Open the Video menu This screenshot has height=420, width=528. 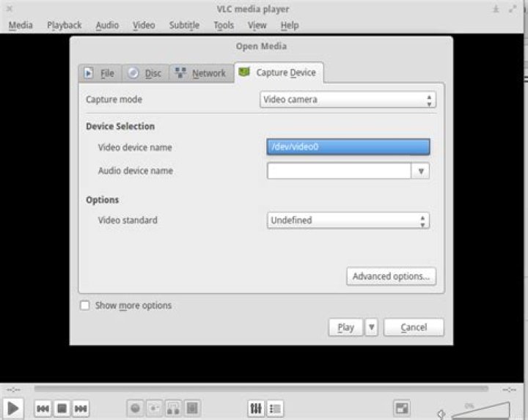point(144,25)
